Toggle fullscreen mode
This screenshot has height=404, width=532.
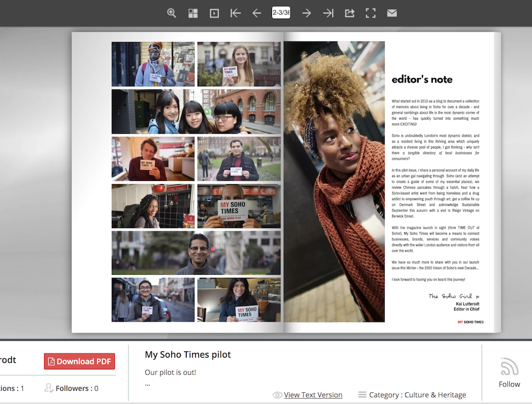point(371,13)
